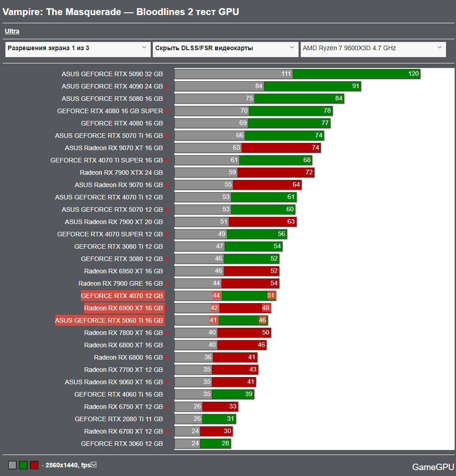Viewport: 456px width, 476px height.
Task: Click x icon beside ASUS GEFORCE RTX 5070 12 GB
Action: click(167, 210)
